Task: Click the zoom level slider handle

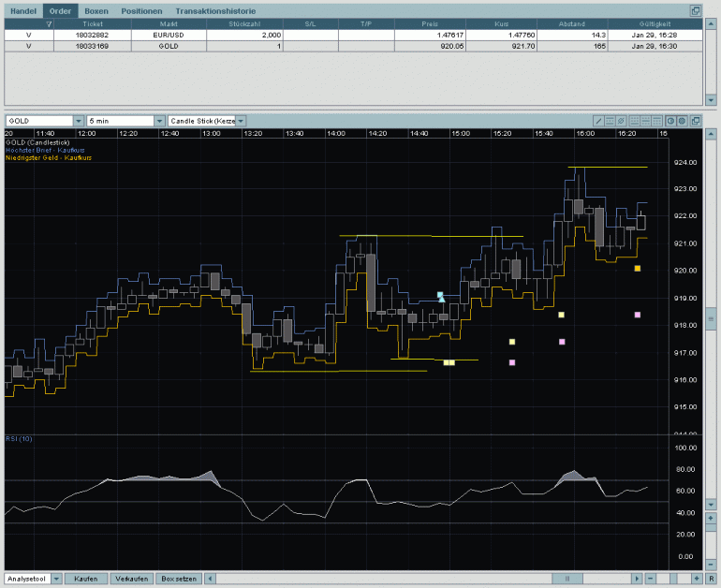Action: pos(673,579)
